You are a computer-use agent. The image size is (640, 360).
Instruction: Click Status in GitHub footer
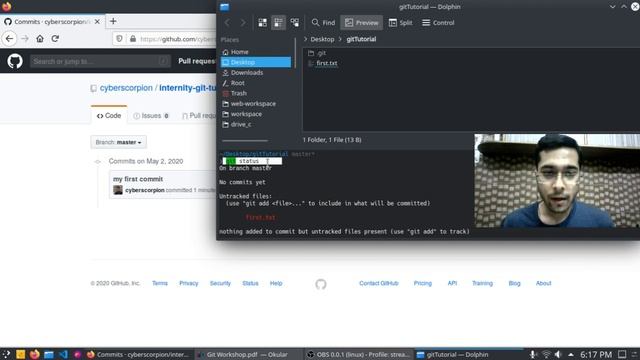click(250, 283)
